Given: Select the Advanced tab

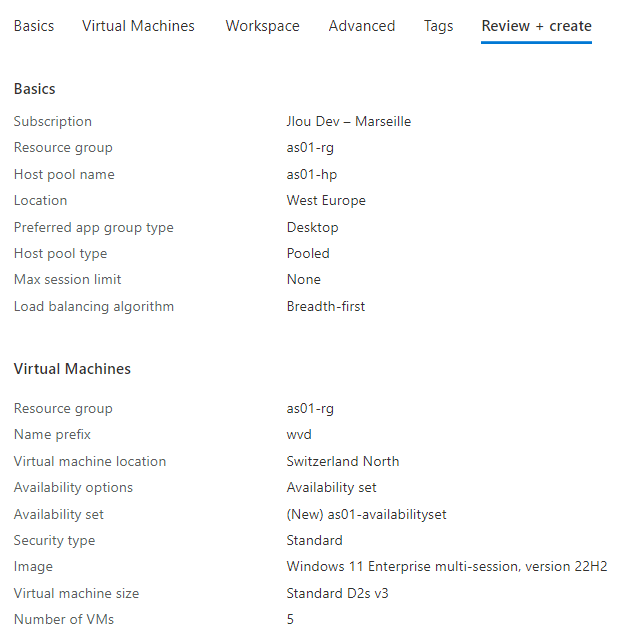Looking at the screenshot, I should point(362,26).
